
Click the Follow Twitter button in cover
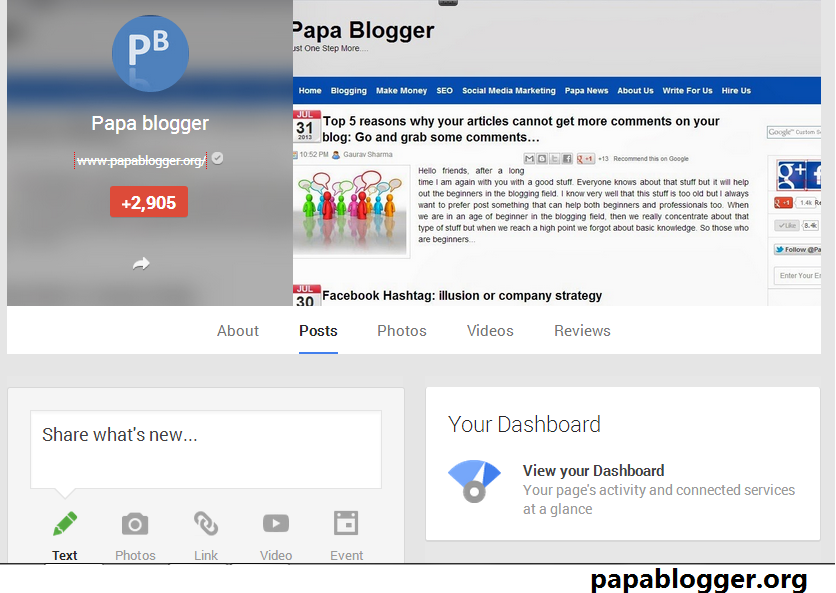(798, 250)
